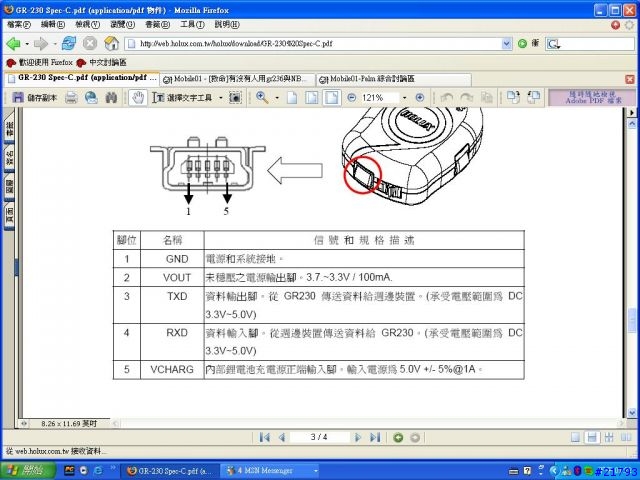This screenshot has width=640, height=480.
Task: Click the Stop loading icon
Action: point(90,43)
